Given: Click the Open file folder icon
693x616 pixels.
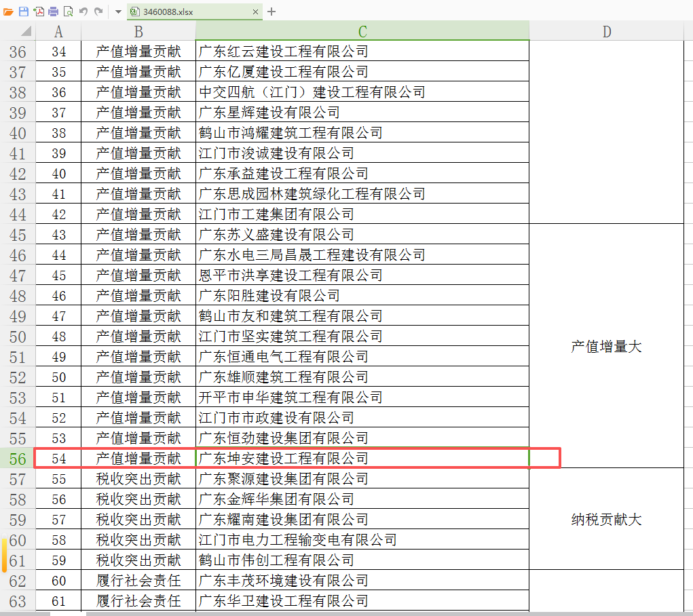Looking at the screenshot, I should pyautogui.click(x=8, y=12).
